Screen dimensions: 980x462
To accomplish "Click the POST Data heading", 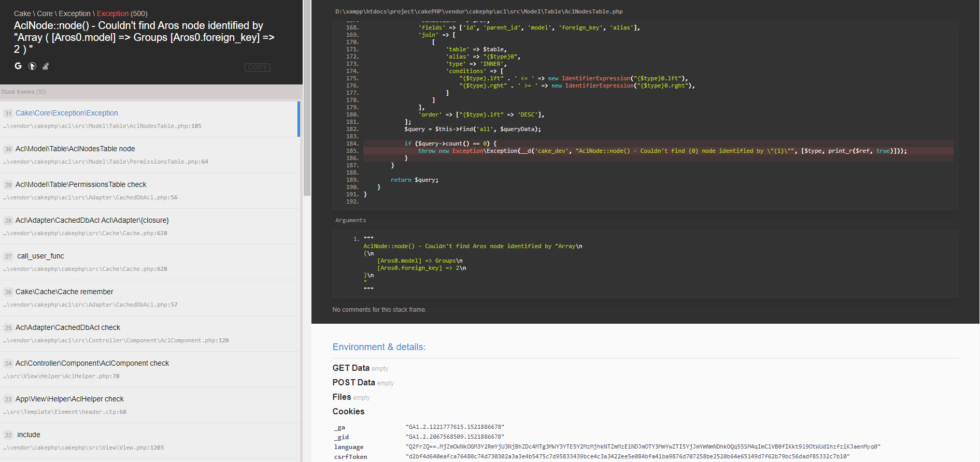I will click(x=353, y=382).
